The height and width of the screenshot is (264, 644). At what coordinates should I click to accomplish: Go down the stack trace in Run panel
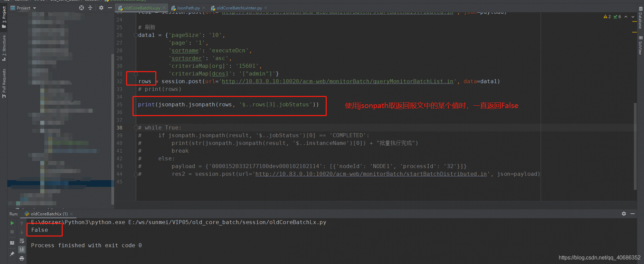(22, 232)
